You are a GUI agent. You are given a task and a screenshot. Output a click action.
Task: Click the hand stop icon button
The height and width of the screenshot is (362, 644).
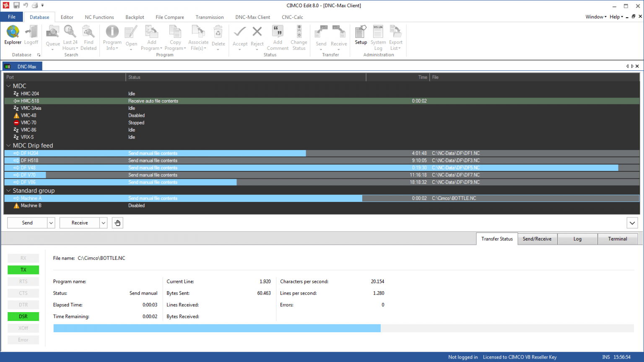(117, 223)
